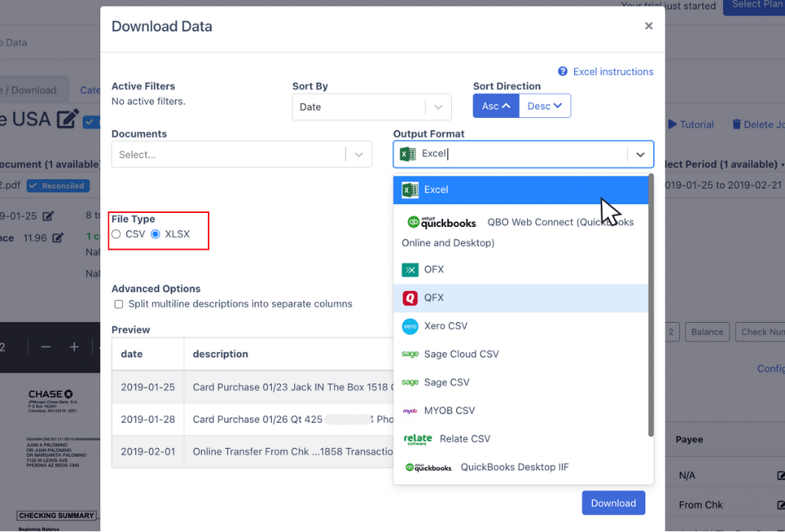Click the Tutorial play icon in background
The height and width of the screenshot is (532, 785).
click(x=672, y=124)
